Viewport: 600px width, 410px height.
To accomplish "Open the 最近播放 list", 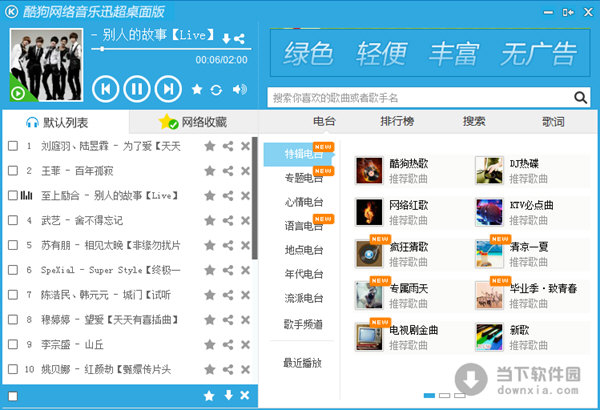I will tap(302, 363).
